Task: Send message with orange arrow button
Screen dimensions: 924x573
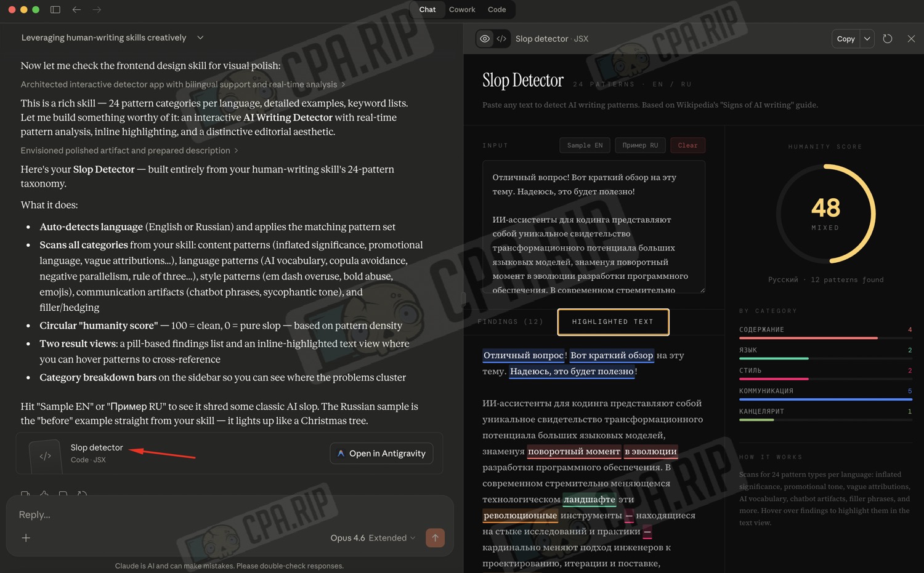Action: click(435, 538)
